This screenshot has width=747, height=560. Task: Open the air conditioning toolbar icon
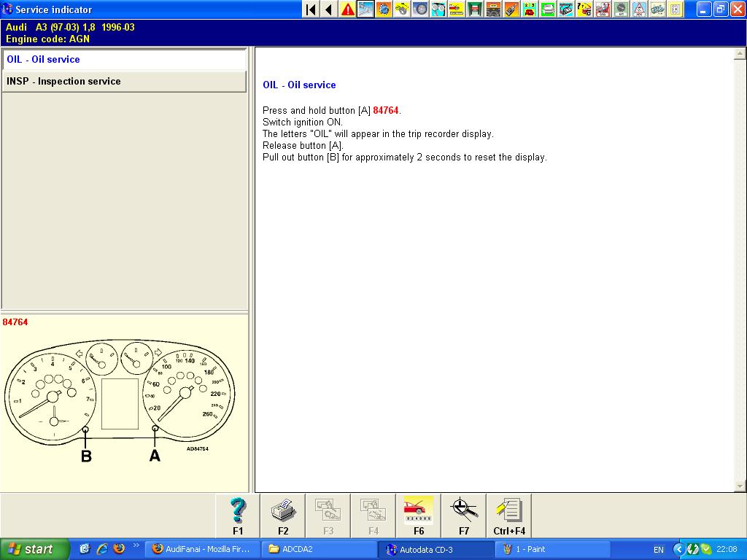pyautogui.click(x=620, y=9)
